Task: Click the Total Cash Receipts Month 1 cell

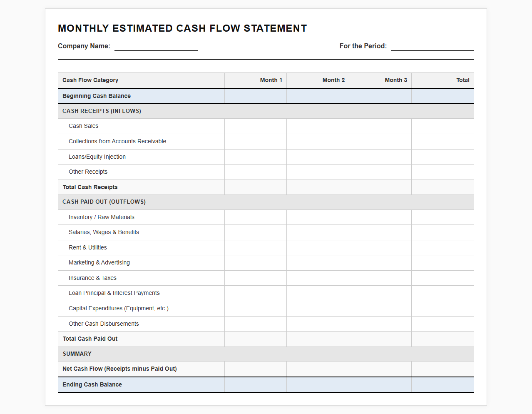Action: point(256,187)
